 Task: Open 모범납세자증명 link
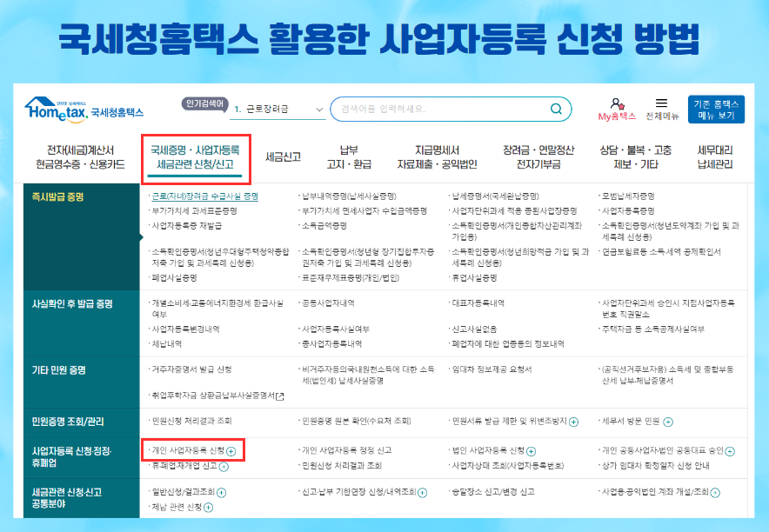coord(628,196)
